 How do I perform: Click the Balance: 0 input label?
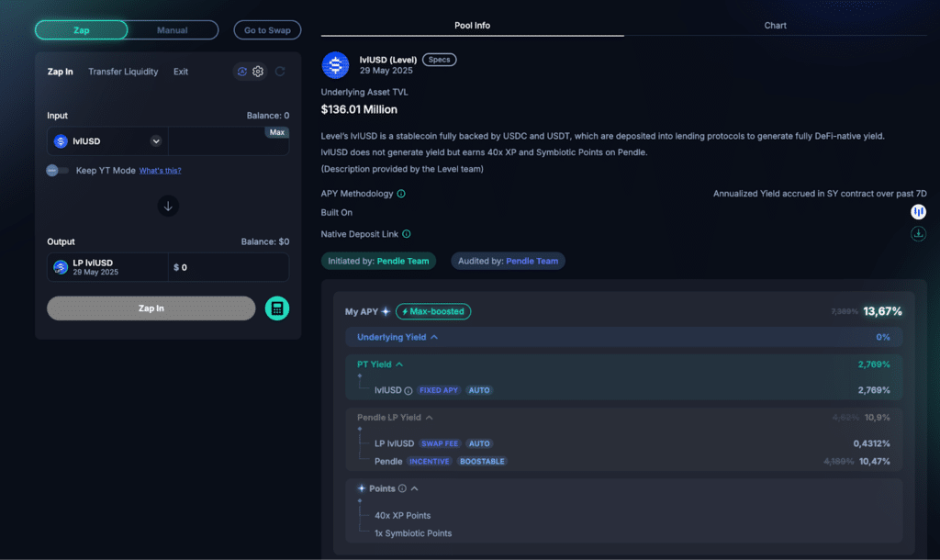click(x=268, y=116)
